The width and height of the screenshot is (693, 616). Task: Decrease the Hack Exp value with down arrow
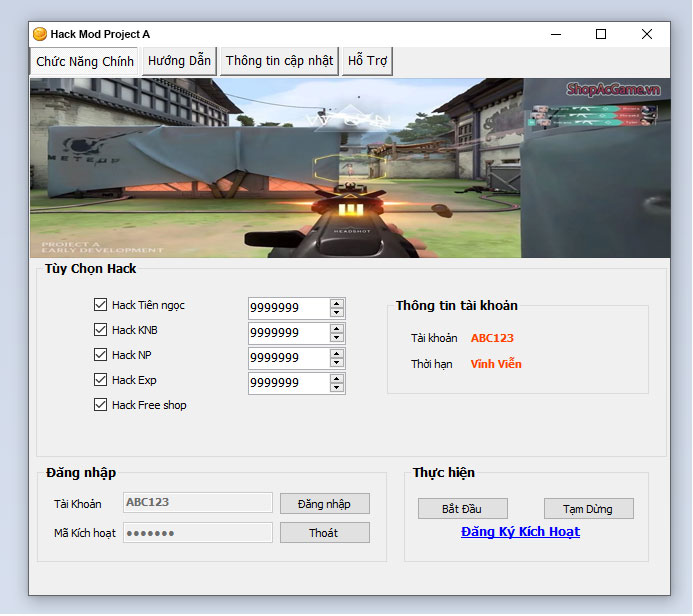(x=337, y=388)
